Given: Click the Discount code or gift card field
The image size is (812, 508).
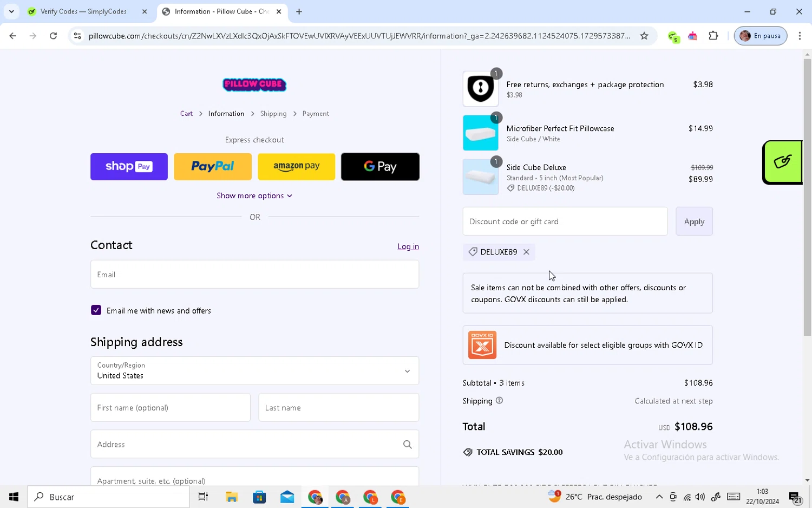Looking at the screenshot, I should (x=565, y=221).
